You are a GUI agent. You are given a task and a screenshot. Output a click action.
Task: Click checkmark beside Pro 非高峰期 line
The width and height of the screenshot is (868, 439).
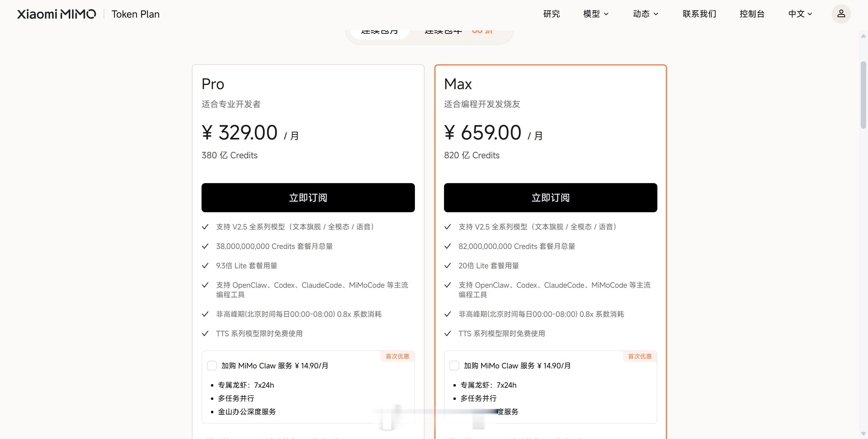pos(205,314)
